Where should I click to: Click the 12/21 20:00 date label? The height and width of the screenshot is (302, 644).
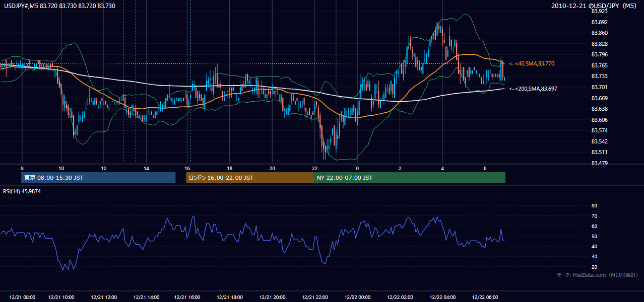(x=273, y=297)
